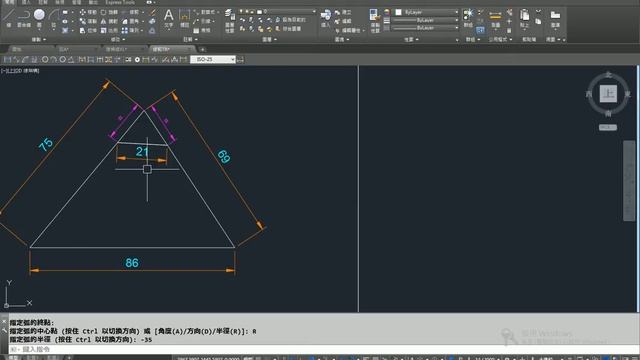Open the ByLayer object color dropdown
640x360 pixels.
[x=427, y=12]
